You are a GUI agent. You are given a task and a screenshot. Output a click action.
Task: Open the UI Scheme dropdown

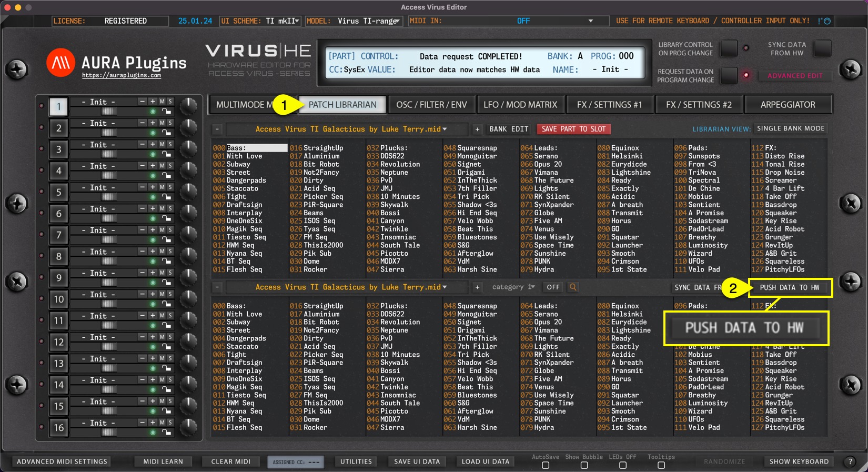pos(260,21)
